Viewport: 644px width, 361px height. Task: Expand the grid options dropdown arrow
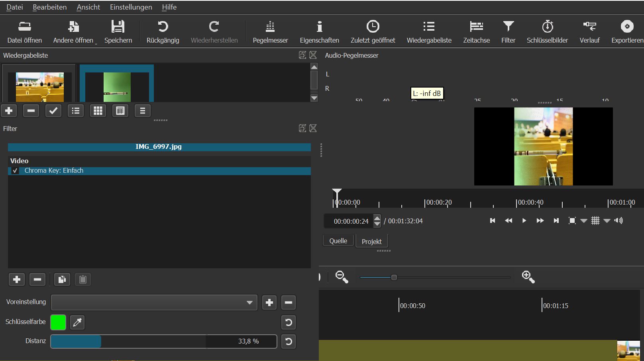[607, 221]
